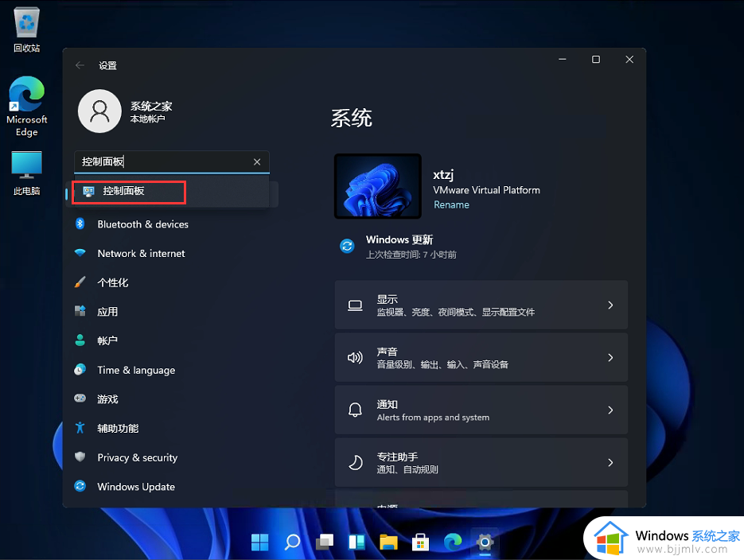Open Microsoft Store from taskbar
The width and height of the screenshot is (744, 560).
(420, 542)
